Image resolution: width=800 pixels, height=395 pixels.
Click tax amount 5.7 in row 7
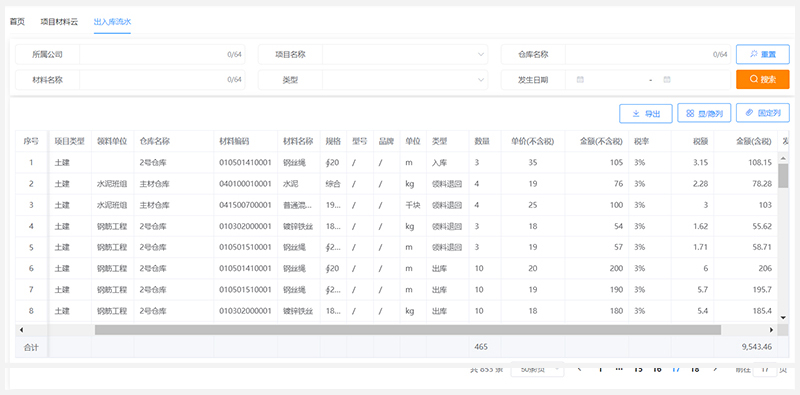click(702, 290)
